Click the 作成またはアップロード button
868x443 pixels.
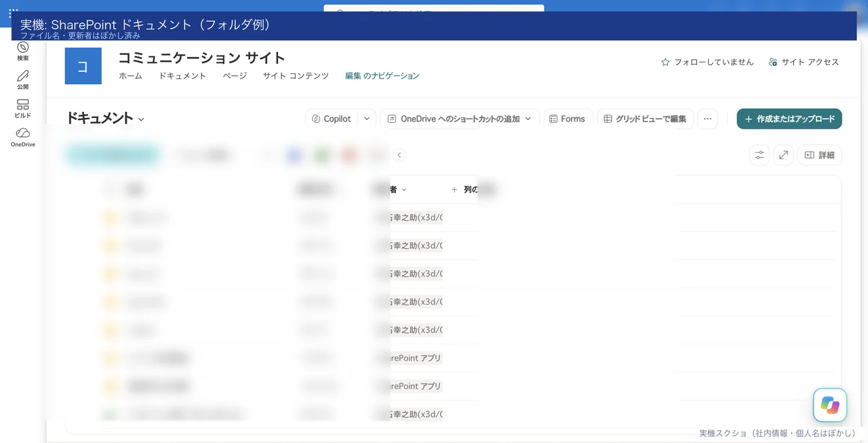tap(789, 119)
